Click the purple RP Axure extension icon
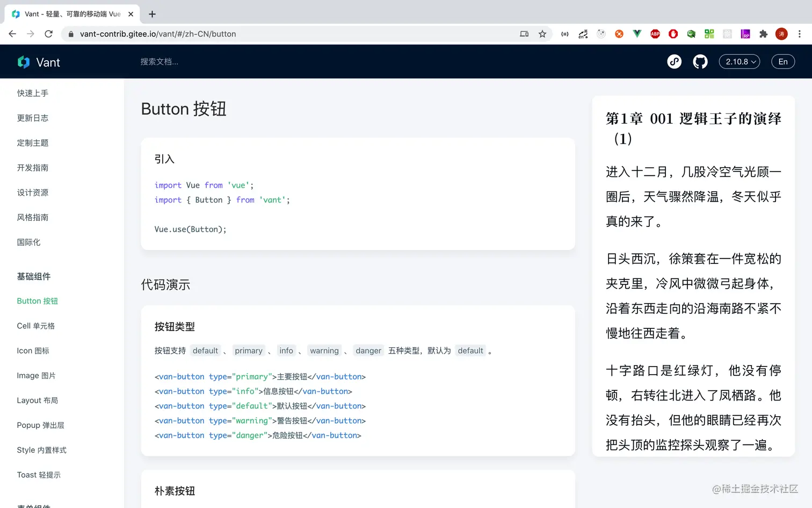This screenshot has width=812, height=508. [745, 34]
